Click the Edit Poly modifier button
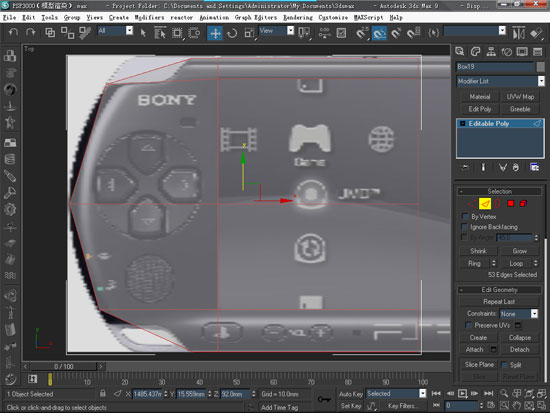Image resolution: width=550 pixels, height=413 pixels. coord(479,109)
